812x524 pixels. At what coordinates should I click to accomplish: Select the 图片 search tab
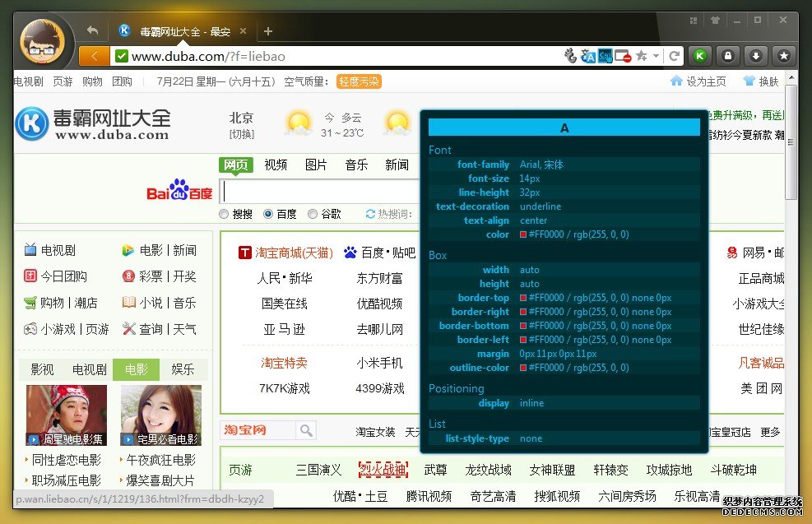316,165
